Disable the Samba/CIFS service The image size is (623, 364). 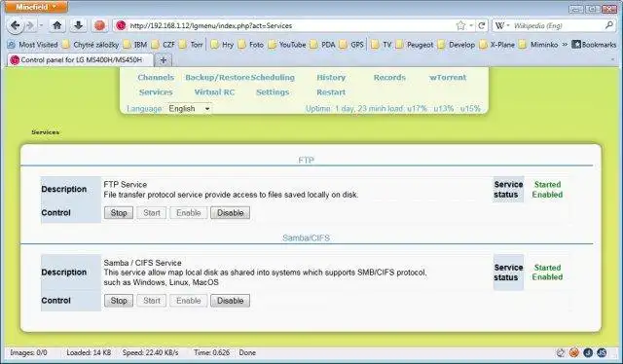point(230,301)
